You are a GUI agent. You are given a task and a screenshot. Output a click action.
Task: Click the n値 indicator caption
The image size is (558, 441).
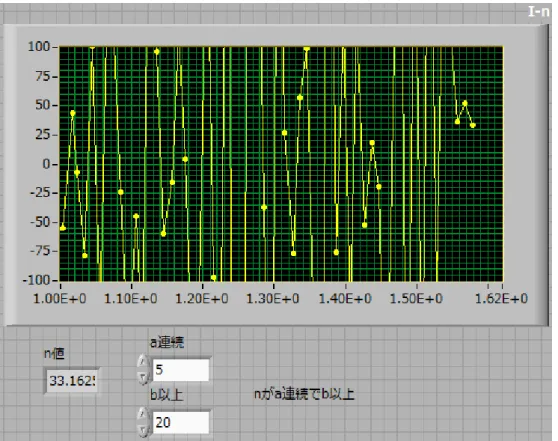(x=54, y=353)
